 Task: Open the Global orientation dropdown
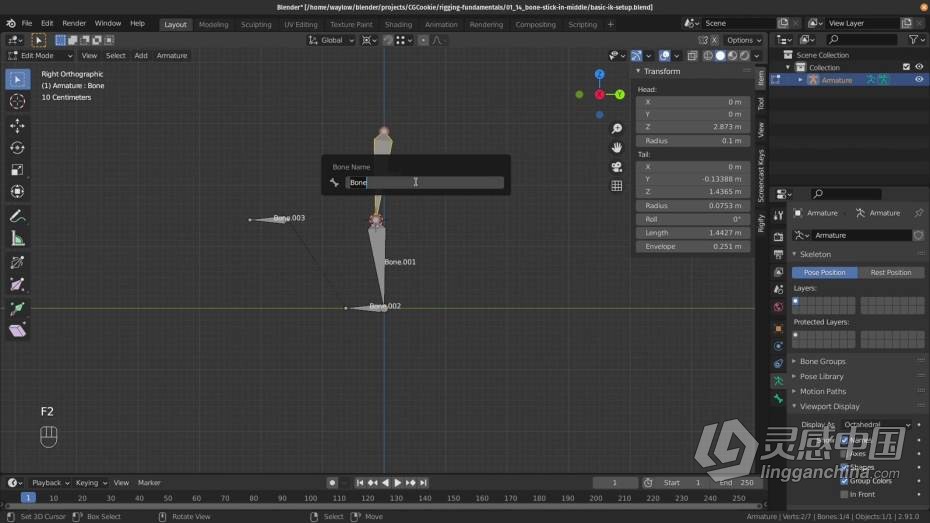(331, 40)
